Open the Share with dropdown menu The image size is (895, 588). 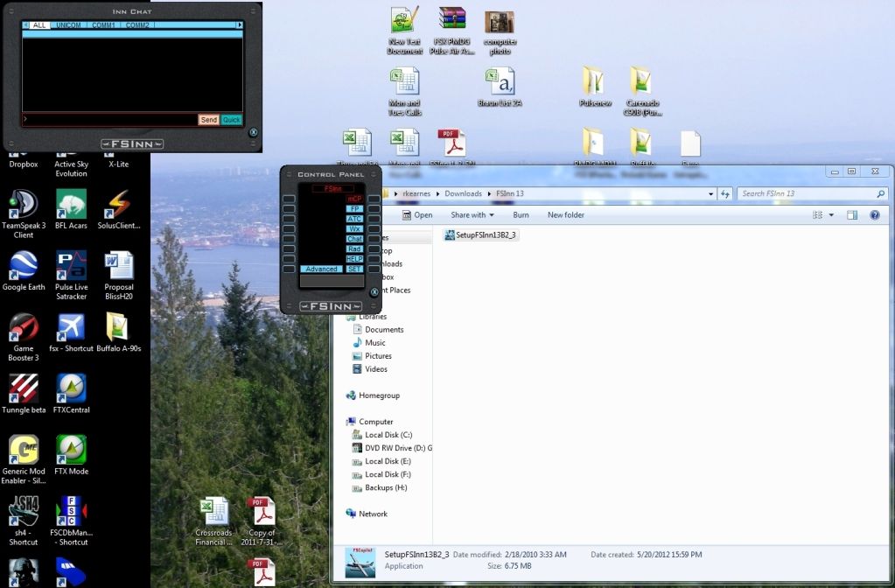tap(472, 215)
